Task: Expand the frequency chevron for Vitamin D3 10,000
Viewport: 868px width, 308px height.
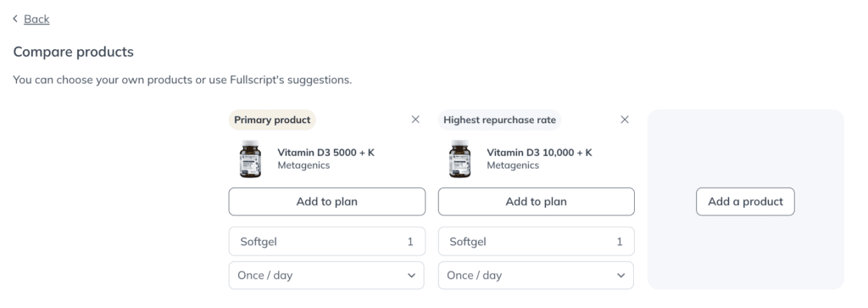Action: 621,275
